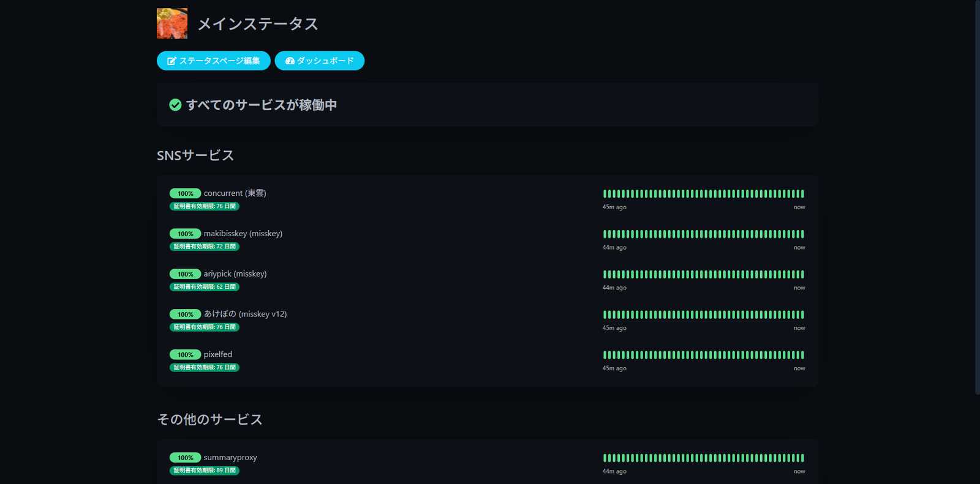Viewport: 980px width, 484px height.
Task: Click the heartbeat bar for concurrent (東雲)
Action: pos(703,194)
